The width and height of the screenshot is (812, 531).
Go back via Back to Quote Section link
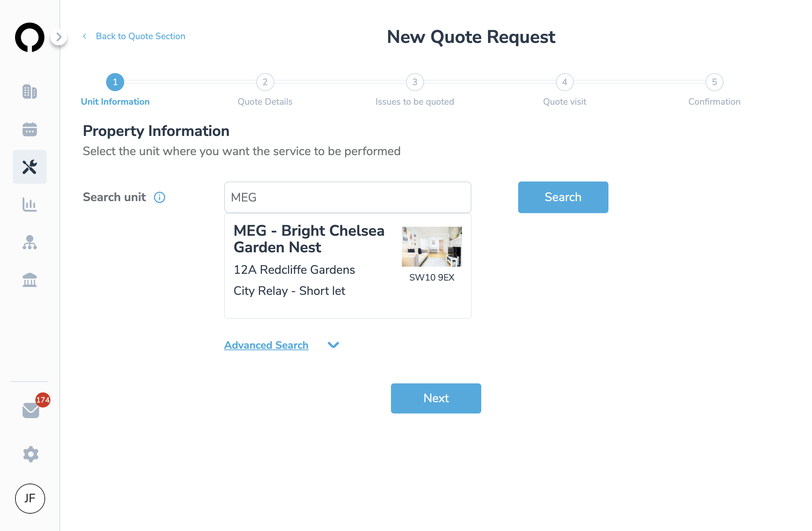tap(140, 36)
